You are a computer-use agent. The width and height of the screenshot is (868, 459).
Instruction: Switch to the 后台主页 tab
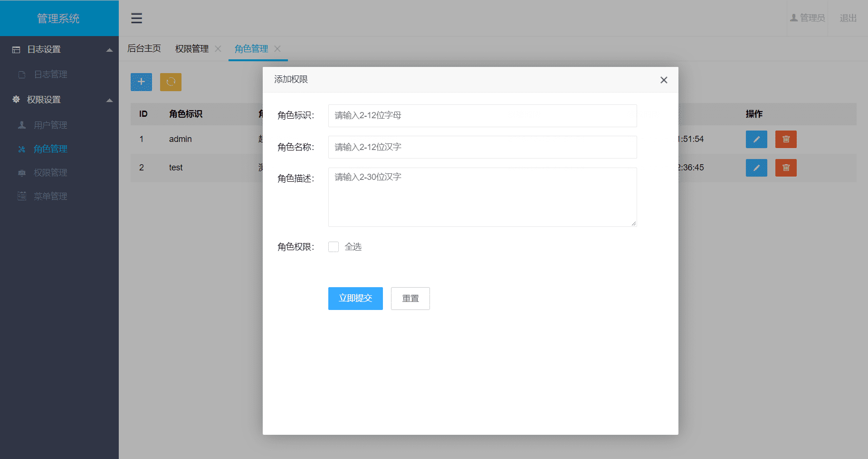[144, 49]
